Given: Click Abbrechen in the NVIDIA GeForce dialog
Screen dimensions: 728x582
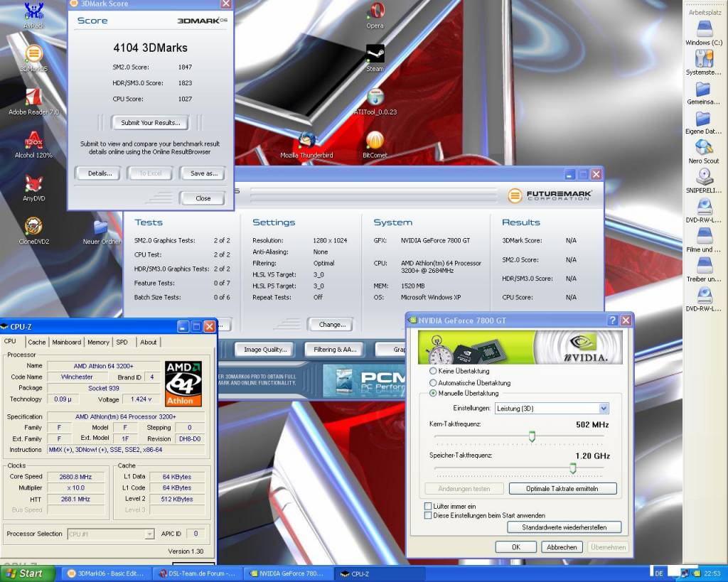Looking at the screenshot, I should point(562,547).
